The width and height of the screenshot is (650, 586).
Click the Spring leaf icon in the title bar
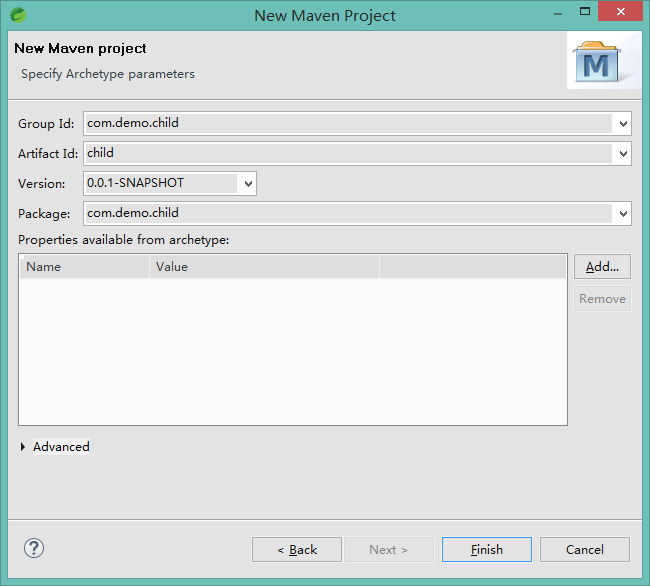click(18, 15)
